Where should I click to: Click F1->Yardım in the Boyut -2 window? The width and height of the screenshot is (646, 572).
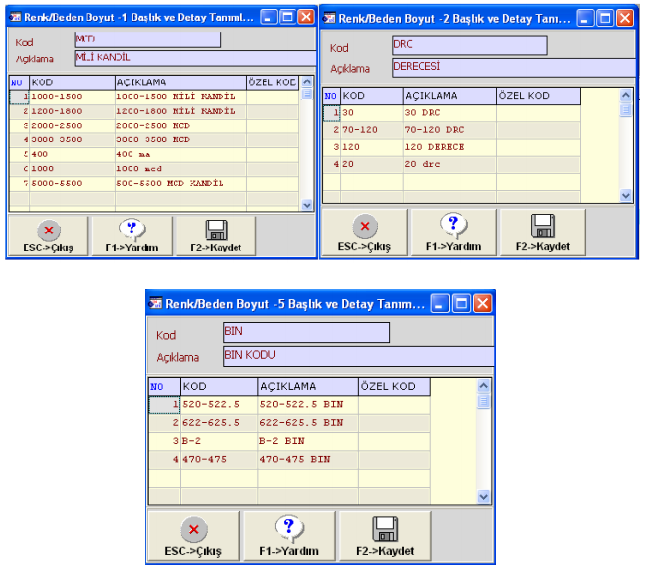[x=454, y=232]
